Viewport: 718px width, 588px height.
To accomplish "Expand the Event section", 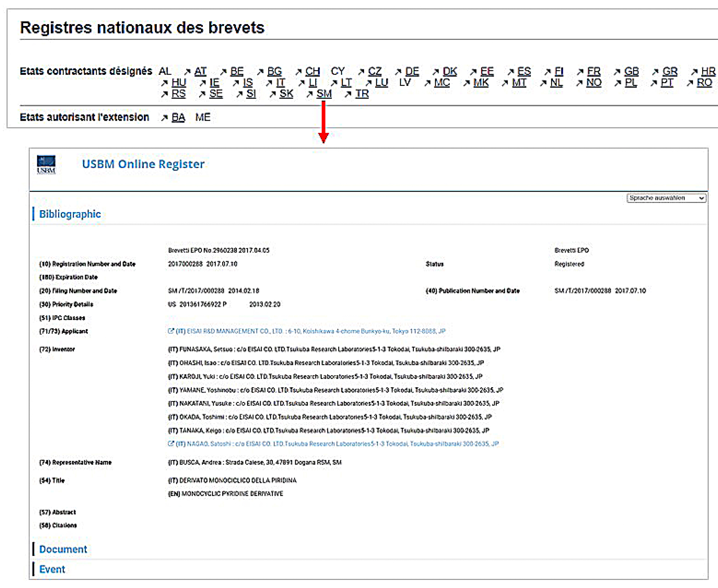I will tap(52, 569).
